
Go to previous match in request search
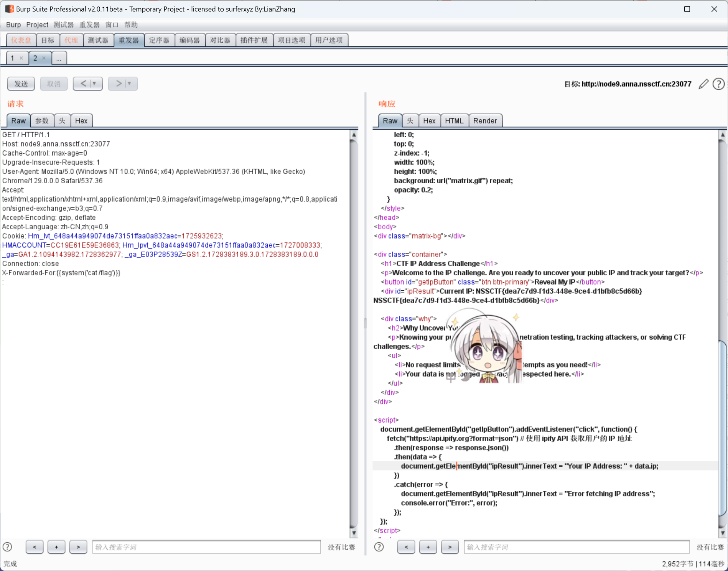35,547
